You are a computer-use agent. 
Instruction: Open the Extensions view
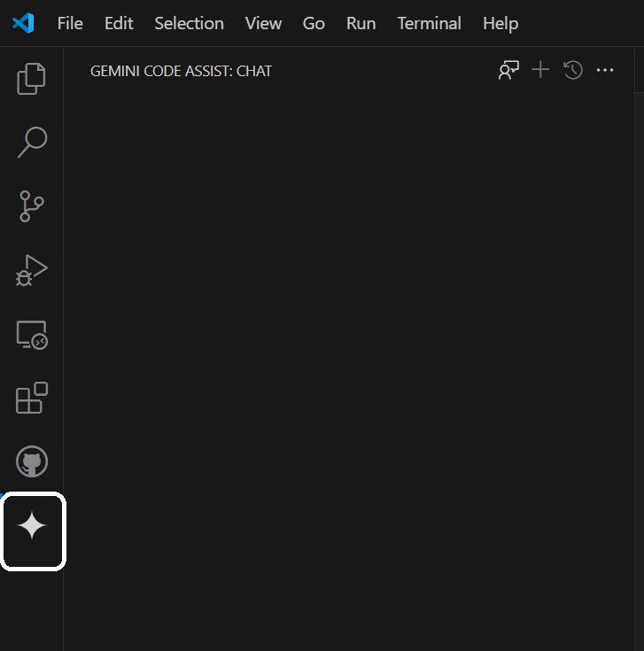click(32, 399)
